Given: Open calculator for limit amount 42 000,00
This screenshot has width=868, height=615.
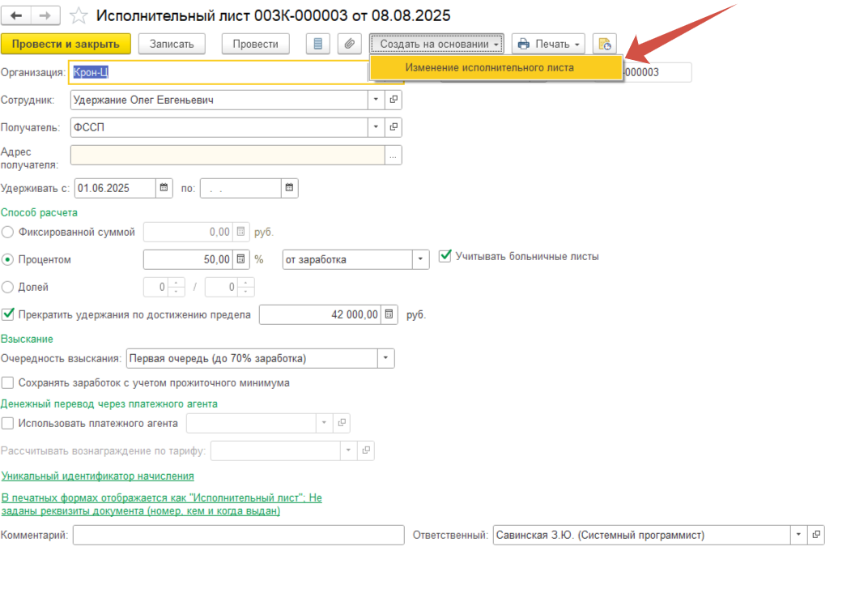Looking at the screenshot, I should tap(389, 314).
